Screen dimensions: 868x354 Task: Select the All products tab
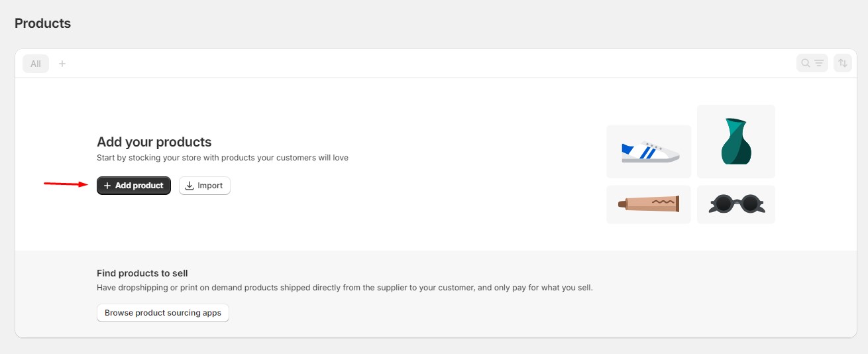[x=36, y=64]
